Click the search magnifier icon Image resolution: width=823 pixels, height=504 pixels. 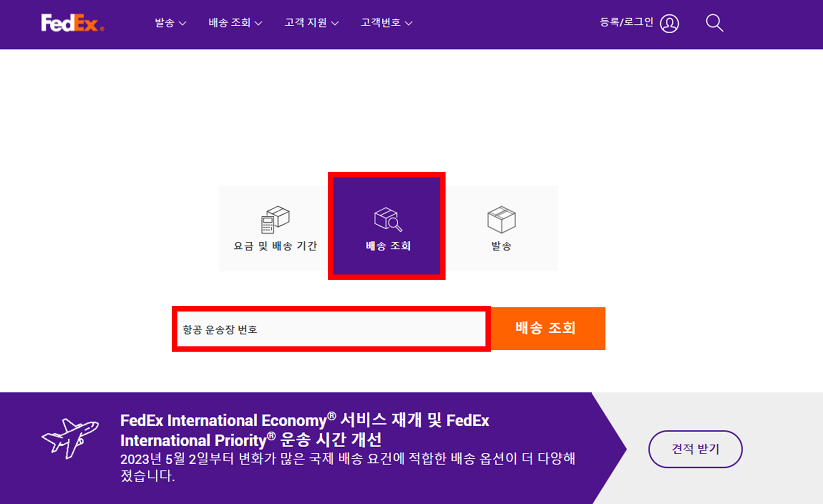[x=714, y=22]
